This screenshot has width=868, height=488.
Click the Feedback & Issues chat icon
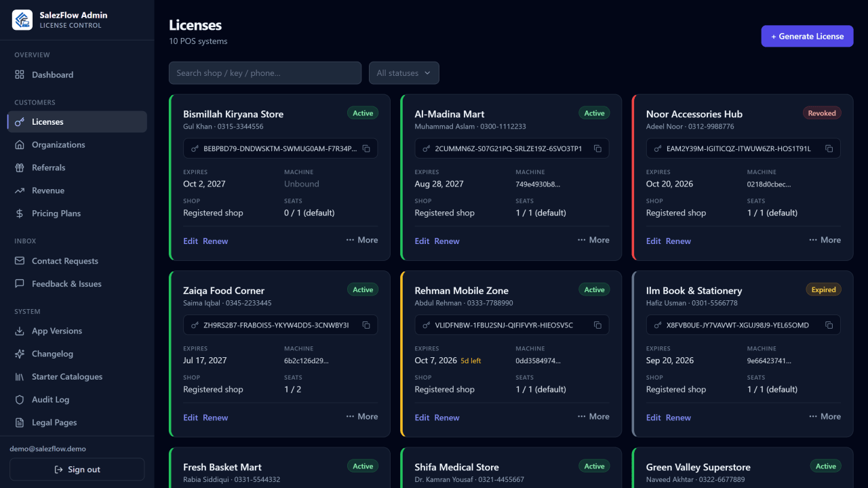pyautogui.click(x=20, y=284)
